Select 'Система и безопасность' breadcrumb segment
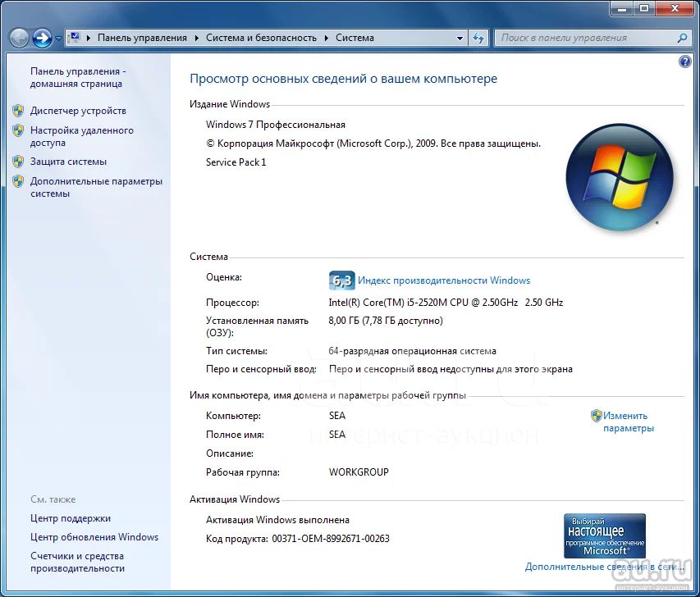This screenshot has width=700, height=597. click(261, 38)
